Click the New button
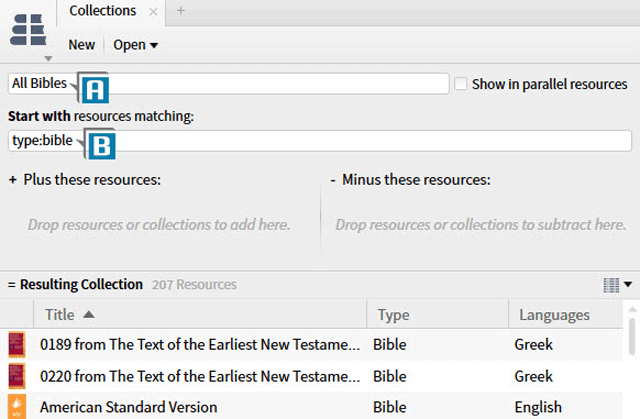 click(x=82, y=45)
